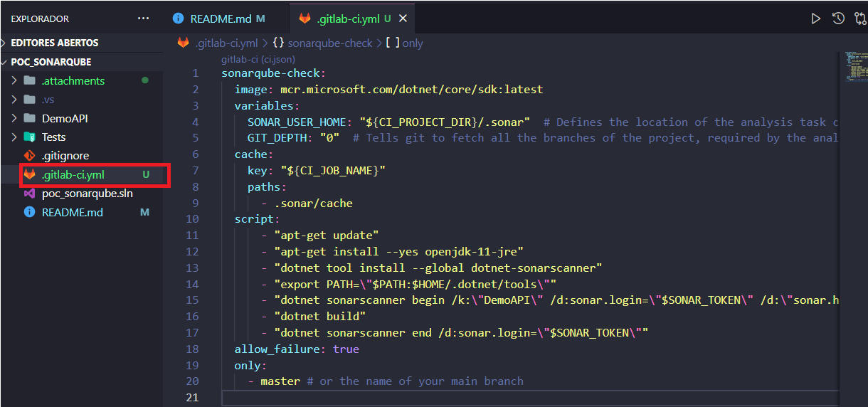Click line number 1 in the gutter

(x=196, y=73)
